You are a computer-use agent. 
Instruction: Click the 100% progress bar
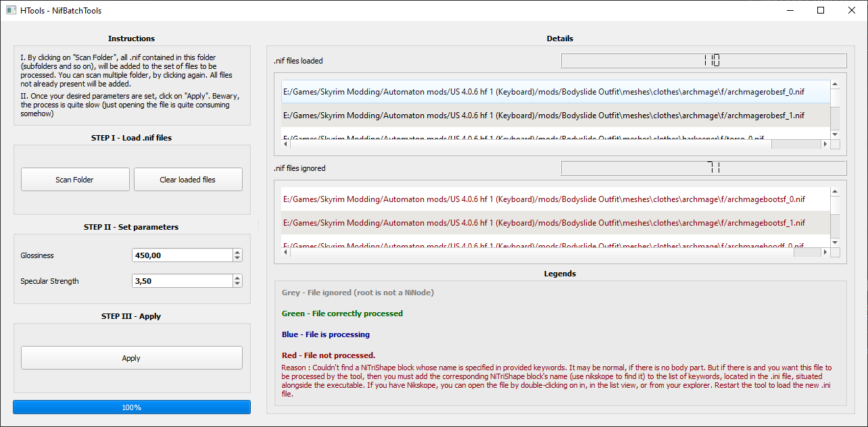click(132, 407)
